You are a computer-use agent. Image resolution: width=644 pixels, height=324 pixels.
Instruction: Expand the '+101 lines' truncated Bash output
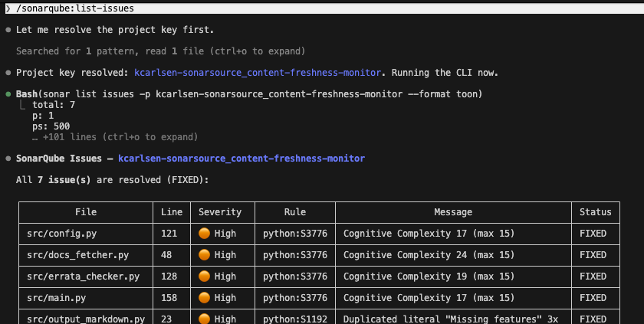click(x=115, y=137)
